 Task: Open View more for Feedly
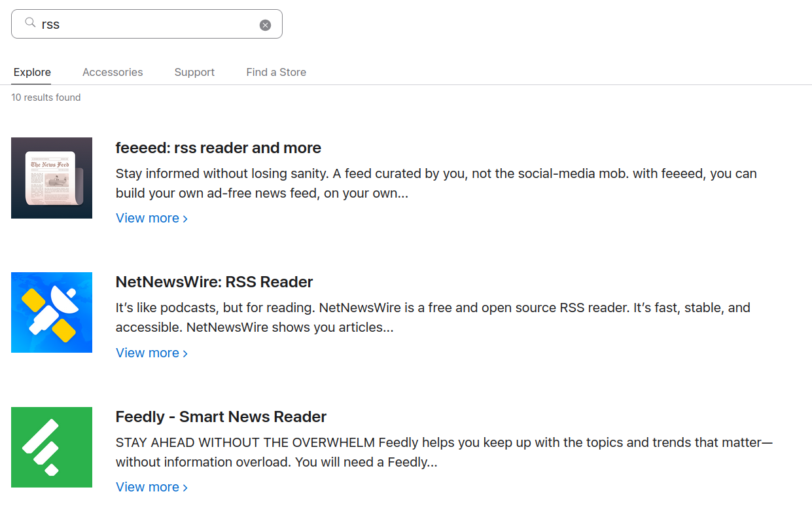148,487
